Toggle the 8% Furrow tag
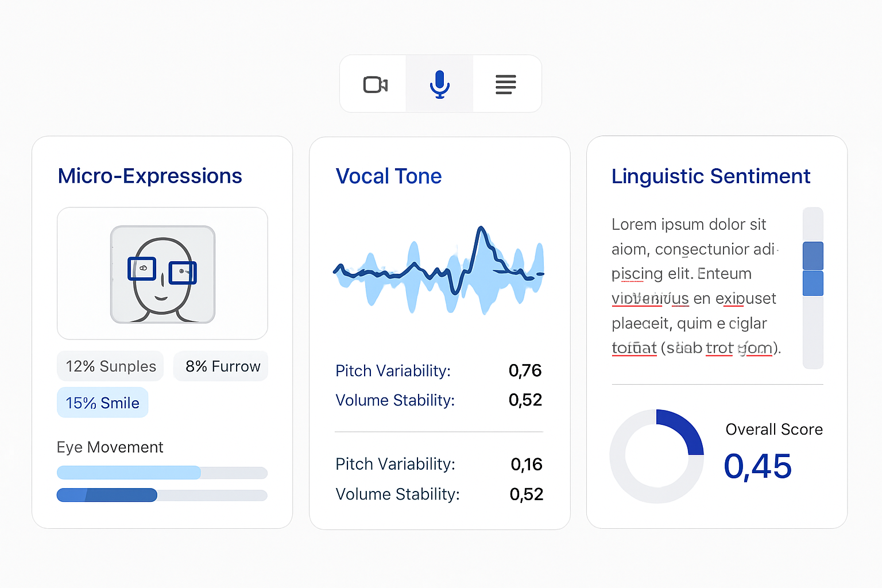Viewport: 882px width, 588px height. pyautogui.click(x=221, y=366)
